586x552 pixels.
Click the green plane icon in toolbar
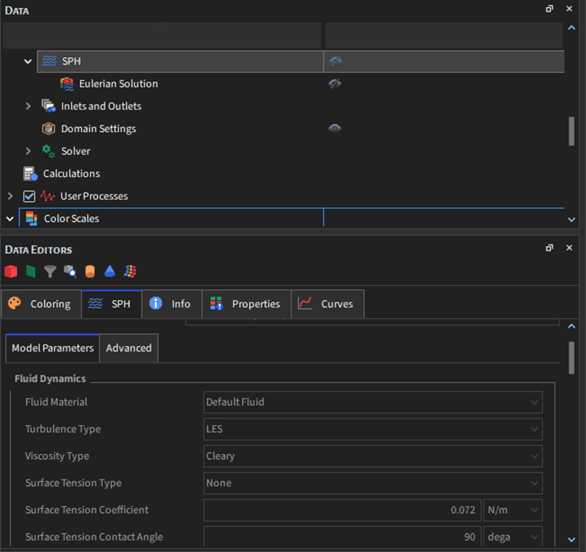point(31,271)
